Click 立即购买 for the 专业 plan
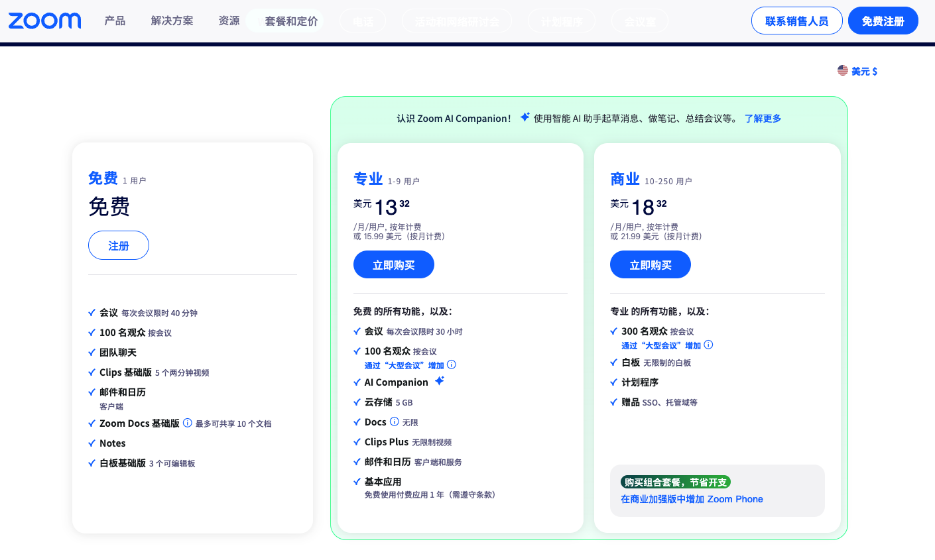The height and width of the screenshot is (560, 935). click(x=394, y=264)
